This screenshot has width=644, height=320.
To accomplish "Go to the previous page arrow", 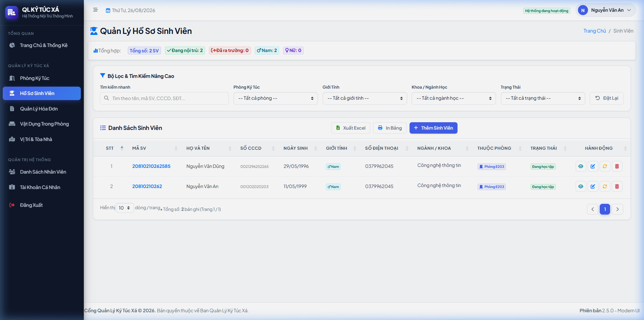I will [x=593, y=209].
